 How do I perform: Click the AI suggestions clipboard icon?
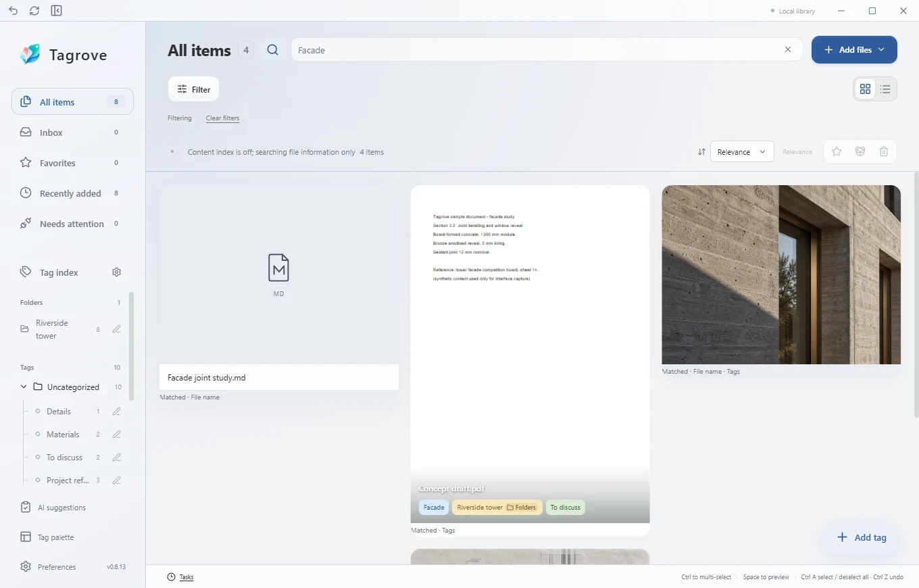pyautogui.click(x=26, y=508)
